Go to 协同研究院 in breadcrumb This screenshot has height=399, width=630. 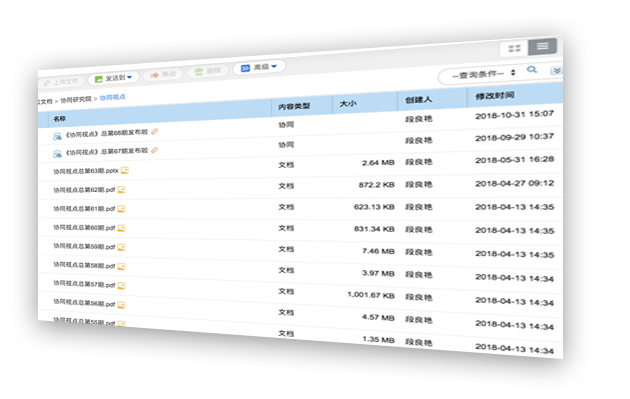point(76,100)
